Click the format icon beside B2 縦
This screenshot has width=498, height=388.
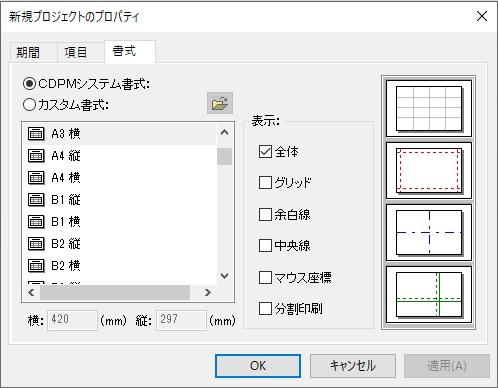(x=36, y=244)
